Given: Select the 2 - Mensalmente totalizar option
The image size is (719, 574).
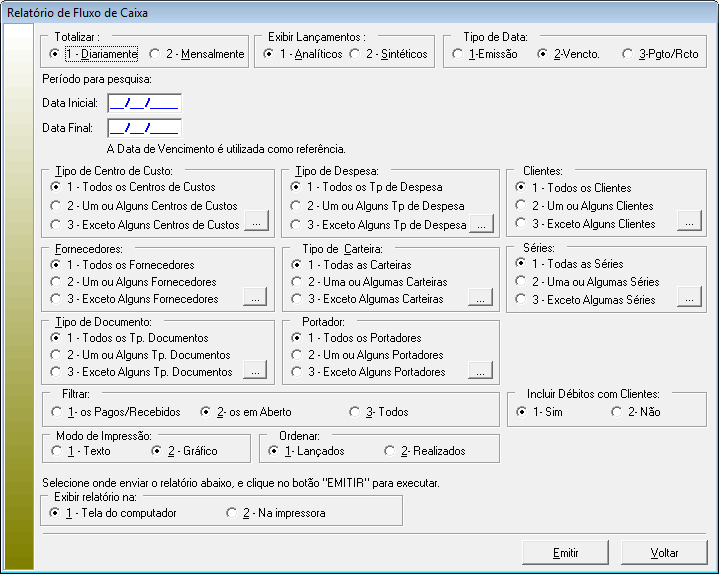Looking at the screenshot, I should point(155,54).
